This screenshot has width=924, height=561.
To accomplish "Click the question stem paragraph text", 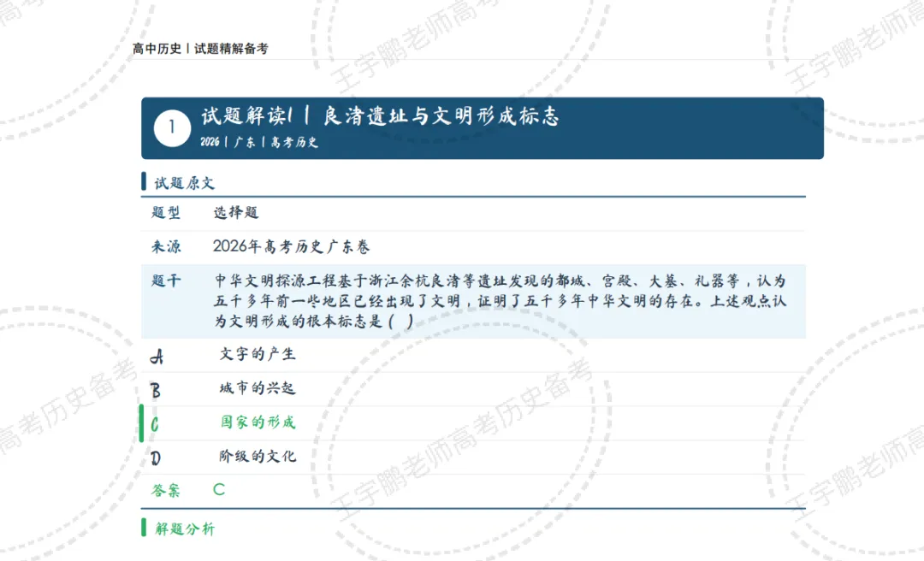I will (x=500, y=301).
